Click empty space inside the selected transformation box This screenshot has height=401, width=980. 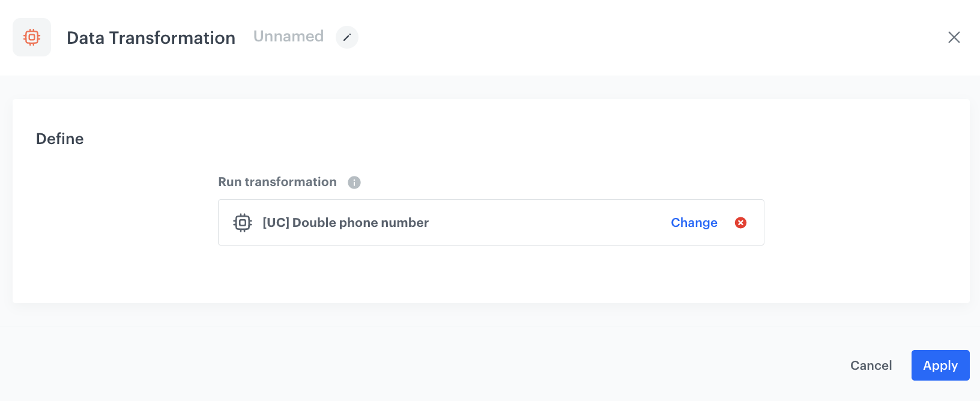click(540, 223)
